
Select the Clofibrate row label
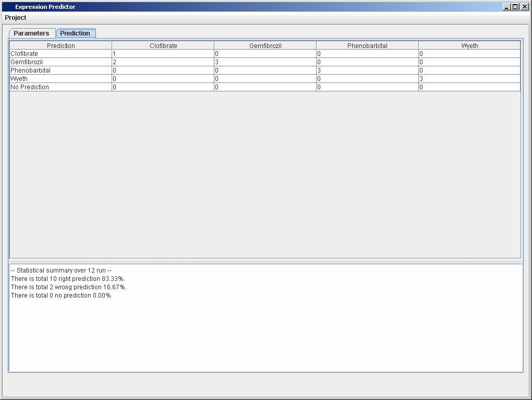[x=61, y=54]
